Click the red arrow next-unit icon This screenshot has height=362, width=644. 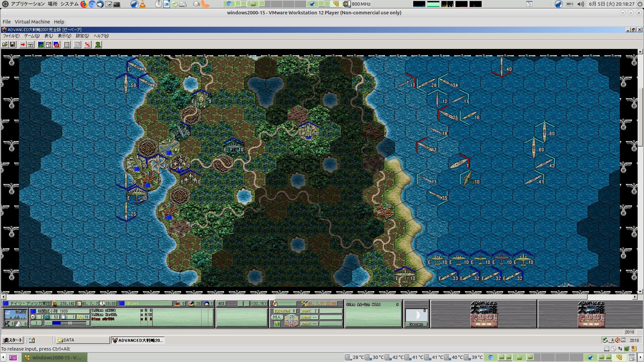coord(22,45)
